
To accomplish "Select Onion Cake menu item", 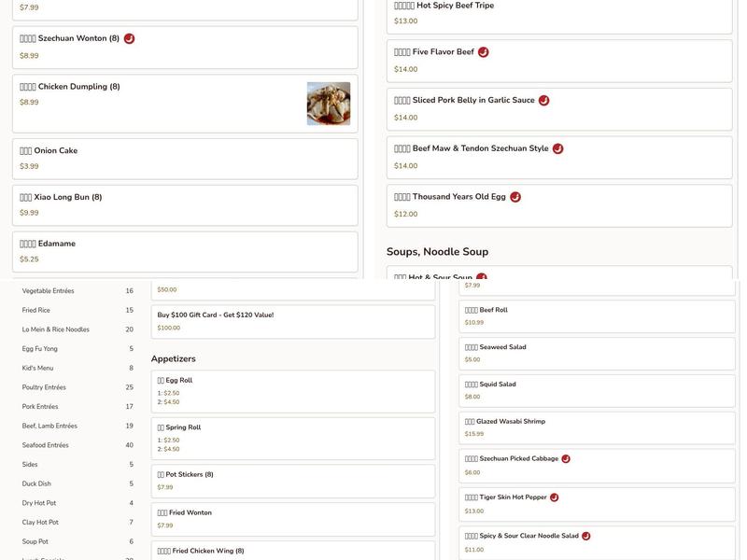I will (184, 159).
